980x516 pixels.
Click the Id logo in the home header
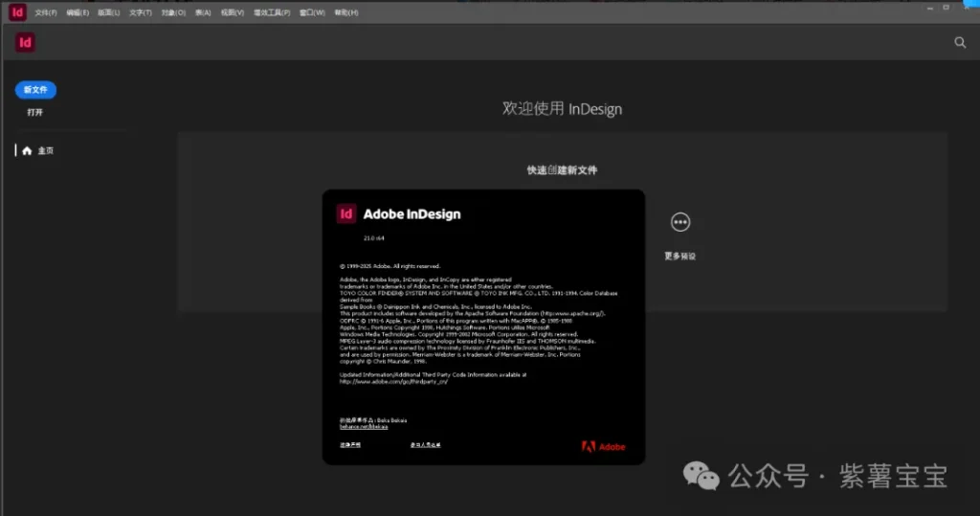[x=26, y=42]
